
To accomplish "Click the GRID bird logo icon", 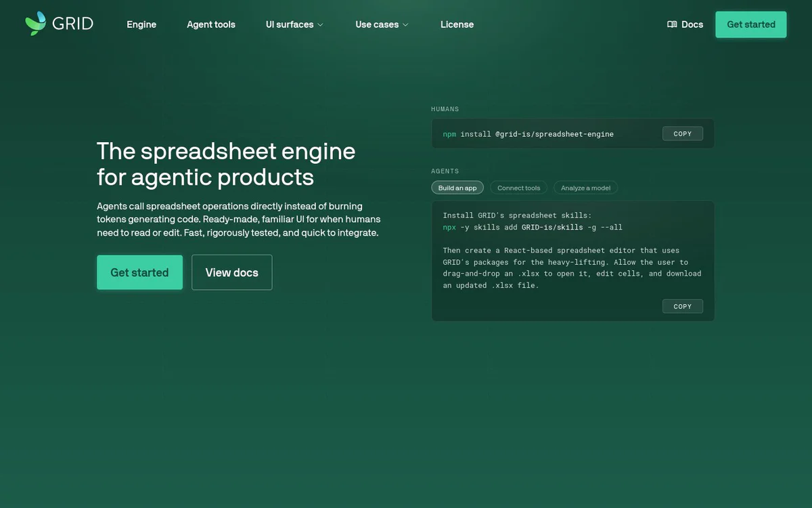I will point(36,24).
